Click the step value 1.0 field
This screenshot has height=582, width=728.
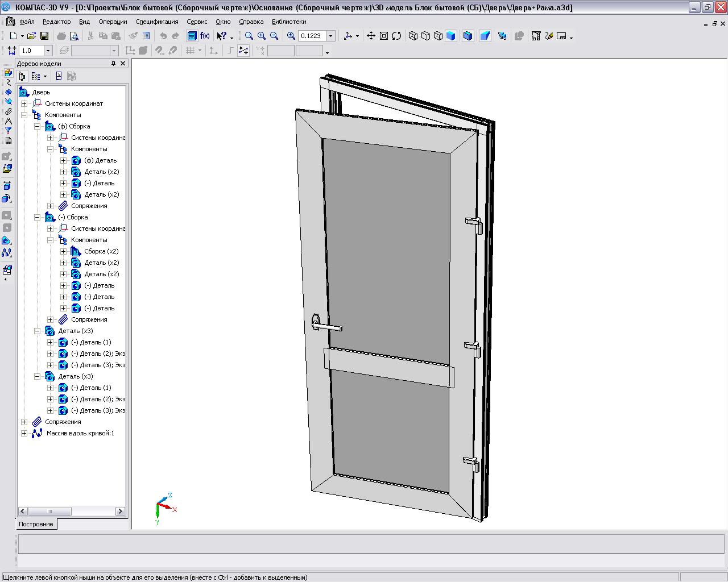point(31,51)
